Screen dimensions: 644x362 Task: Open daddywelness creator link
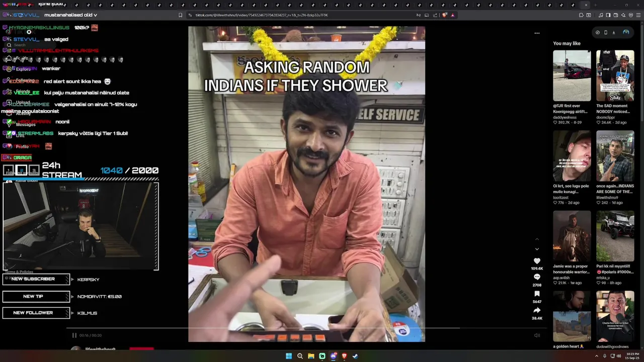[x=565, y=117]
